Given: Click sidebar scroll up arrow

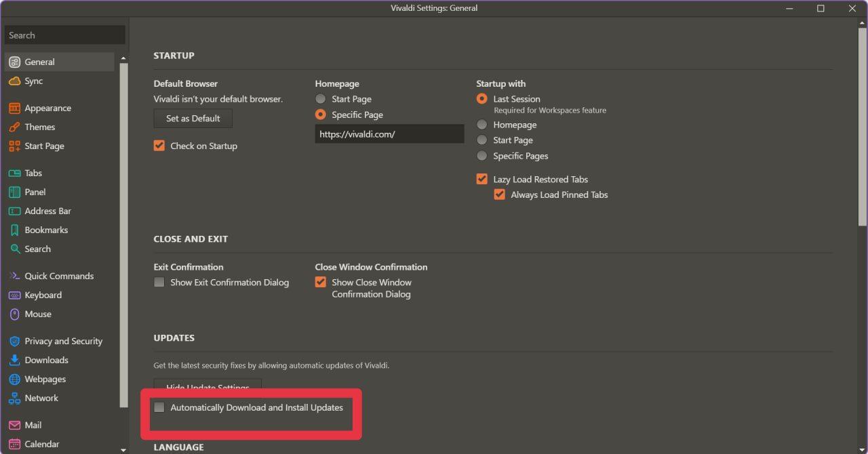Looking at the screenshot, I should coord(123,59).
